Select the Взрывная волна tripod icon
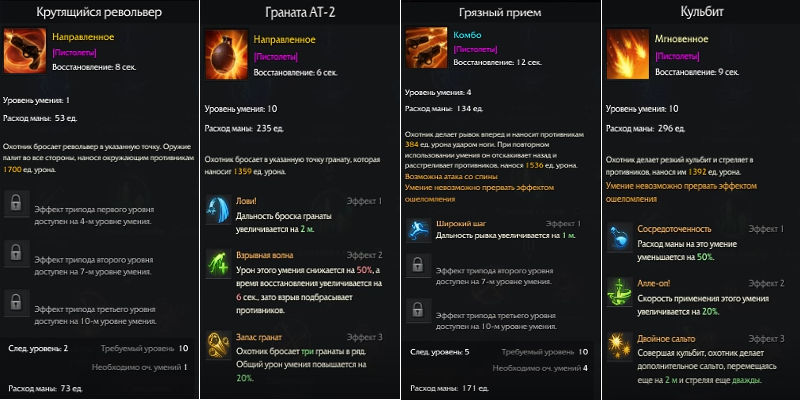Screen dimensions: 800x400 pos(218,265)
